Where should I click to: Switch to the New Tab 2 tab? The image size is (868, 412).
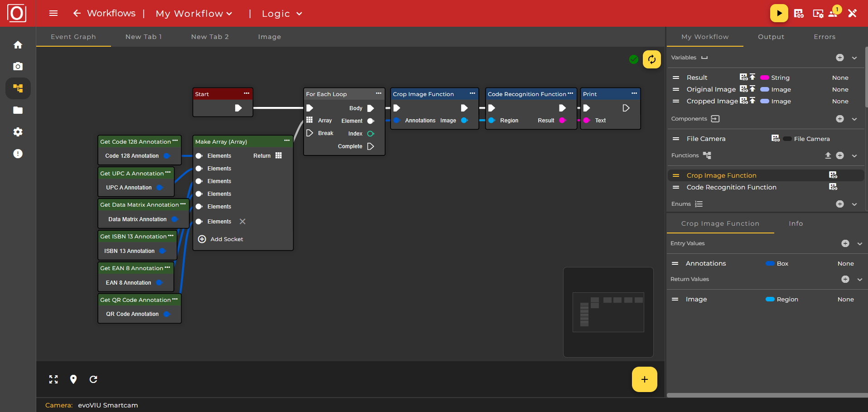(210, 37)
